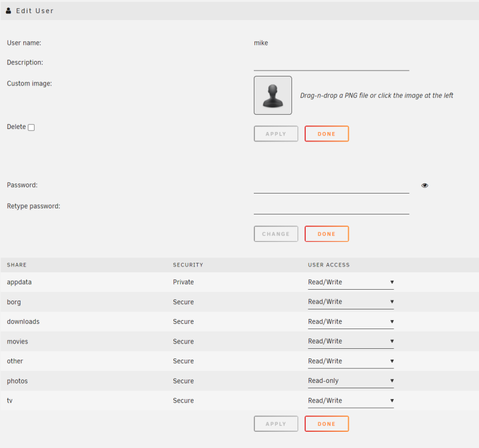Click the Password input field

point(331,187)
